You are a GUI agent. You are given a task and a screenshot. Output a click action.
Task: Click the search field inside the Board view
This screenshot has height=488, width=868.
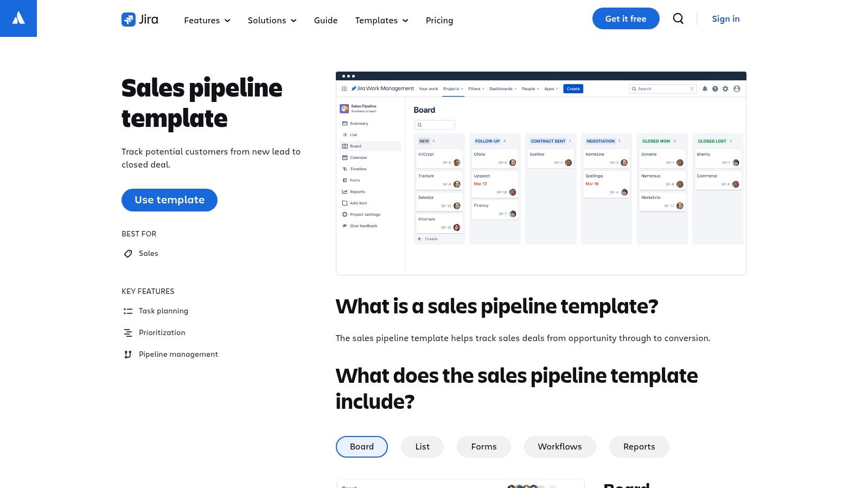point(435,125)
